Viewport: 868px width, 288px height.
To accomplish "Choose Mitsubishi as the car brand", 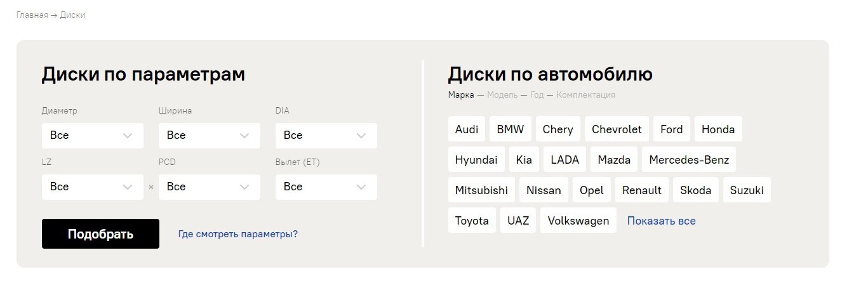I will coord(481,190).
